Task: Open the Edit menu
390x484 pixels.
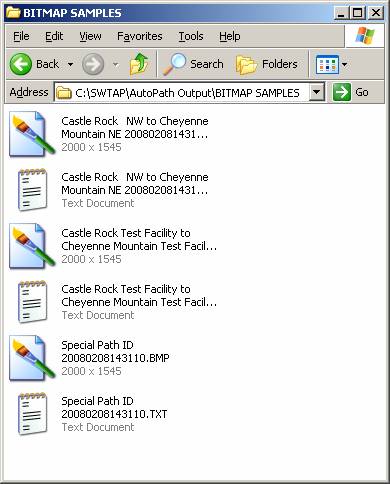Action: pyautogui.click(x=54, y=36)
